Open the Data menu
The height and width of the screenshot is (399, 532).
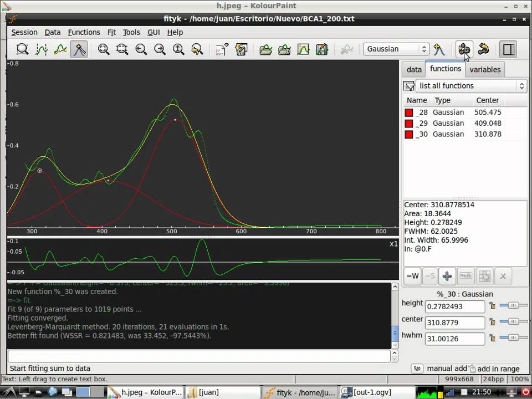click(53, 32)
